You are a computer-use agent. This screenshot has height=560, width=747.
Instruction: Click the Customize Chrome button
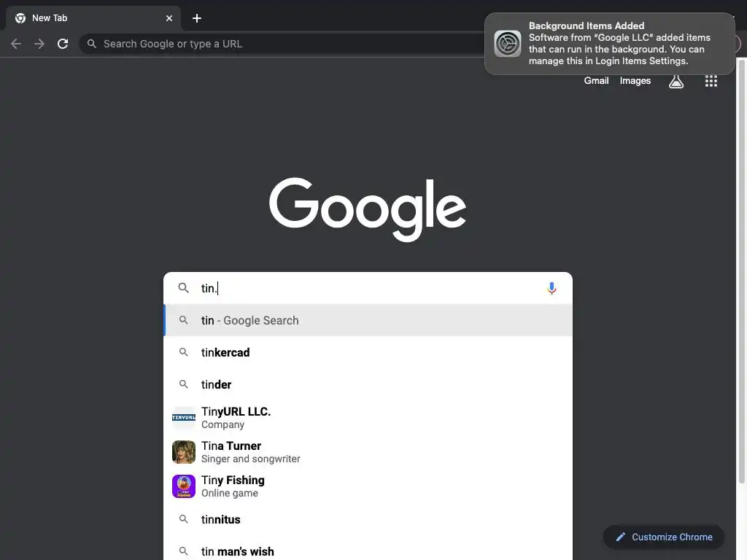click(x=664, y=537)
